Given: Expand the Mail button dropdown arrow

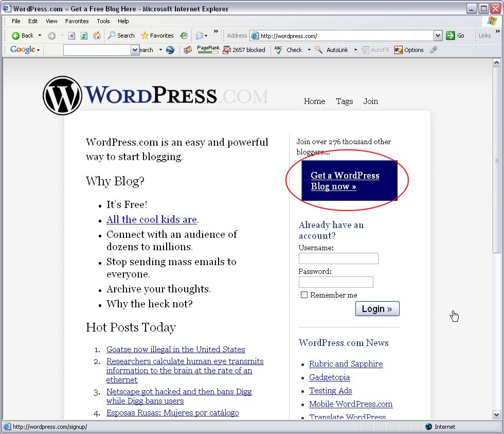Looking at the screenshot, I should pyautogui.click(x=206, y=36).
